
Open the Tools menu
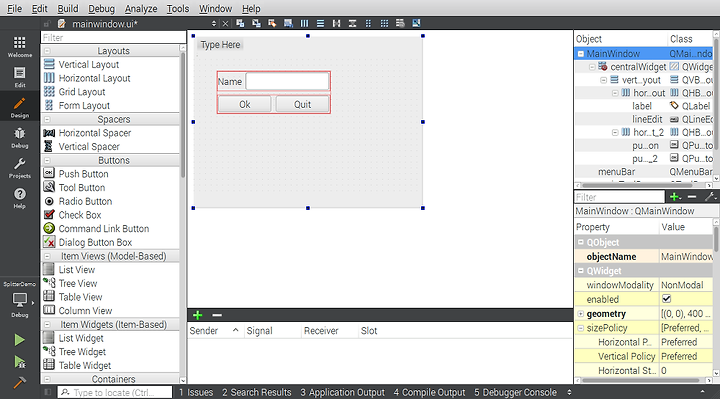pos(178,8)
